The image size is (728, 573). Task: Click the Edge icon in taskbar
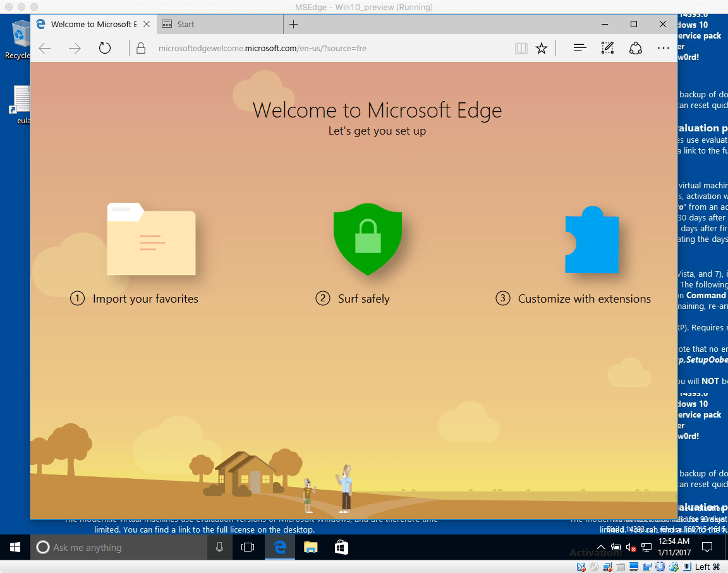(x=280, y=548)
